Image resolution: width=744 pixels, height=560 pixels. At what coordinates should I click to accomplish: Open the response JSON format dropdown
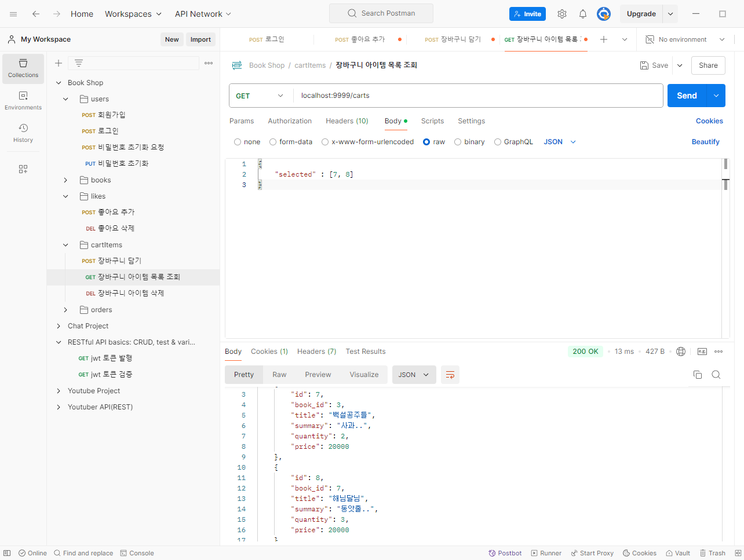tap(414, 375)
